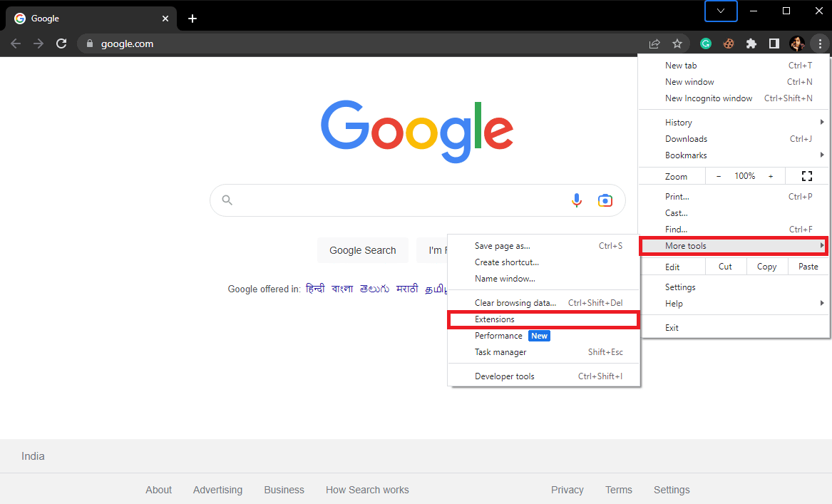Open the three-dot Chrome menu
The width and height of the screenshot is (832, 504).
point(820,43)
